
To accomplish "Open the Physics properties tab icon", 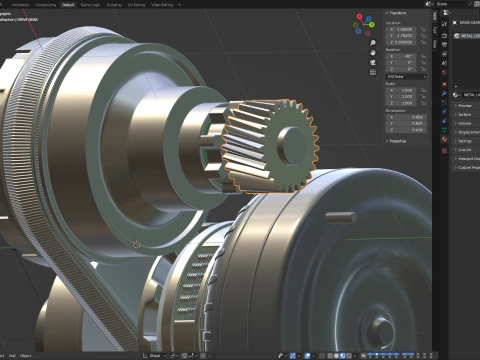I will pyautogui.click(x=444, y=112).
